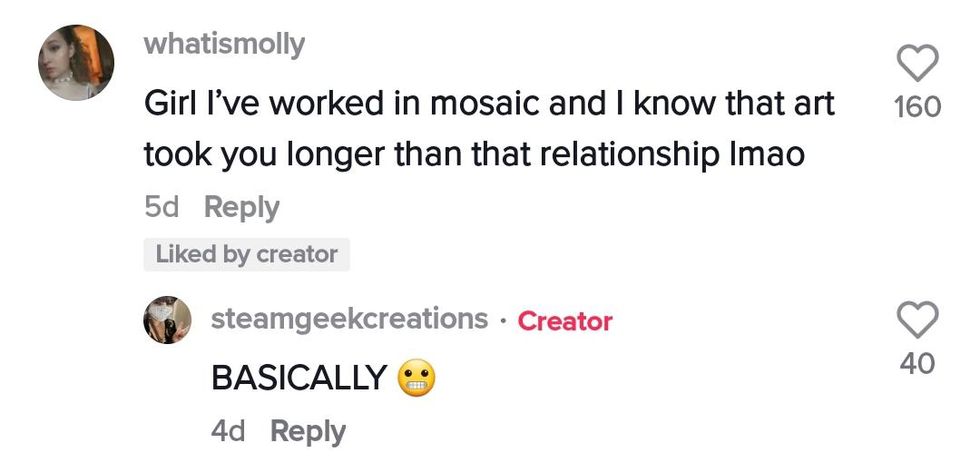The image size is (980, 464).
Task: Click the 4d timestamp
Action: pos(228,431)
